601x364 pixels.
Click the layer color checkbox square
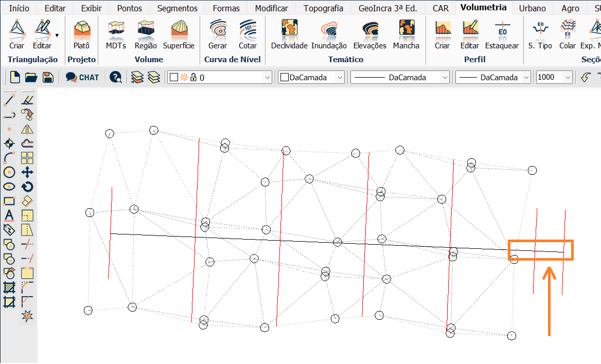(x=174, y=78)
